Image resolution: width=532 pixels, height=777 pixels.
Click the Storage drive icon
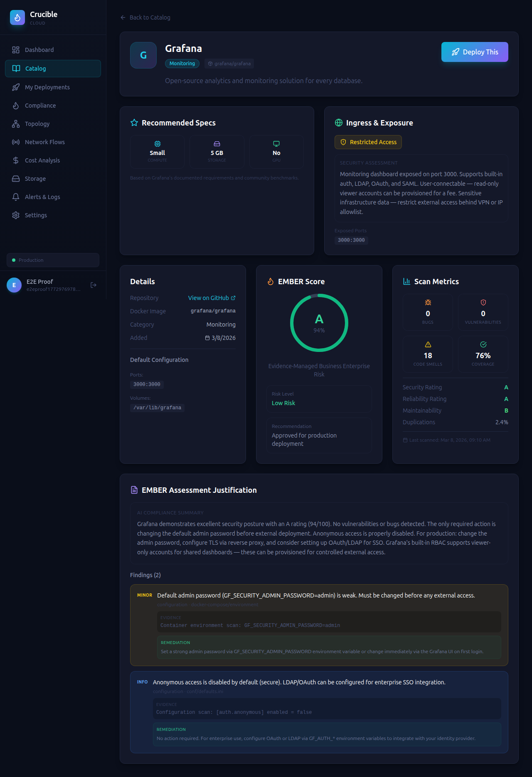click(16, 179)
